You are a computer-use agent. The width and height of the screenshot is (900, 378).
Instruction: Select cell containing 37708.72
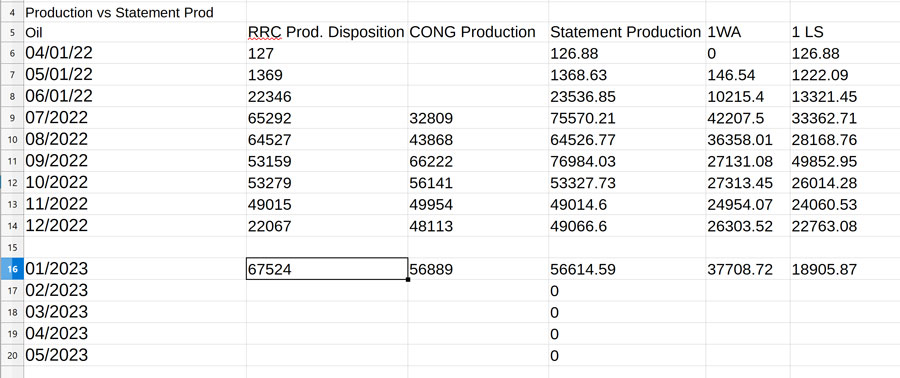[x=748, y=269]
